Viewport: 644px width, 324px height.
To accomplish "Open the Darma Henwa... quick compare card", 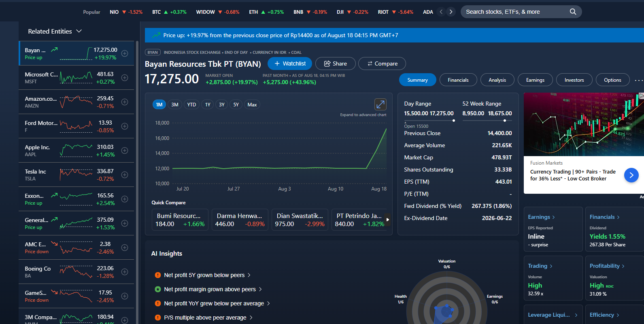I will click(x=240, y=220).
